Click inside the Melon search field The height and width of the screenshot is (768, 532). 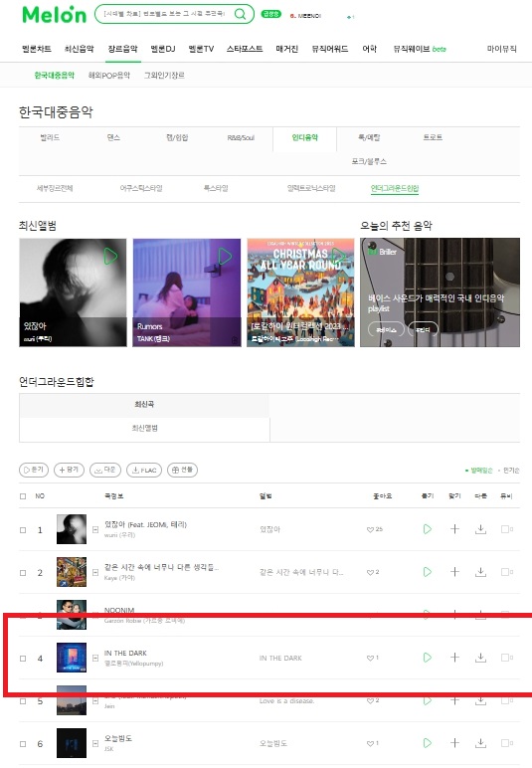pos(164,14)
